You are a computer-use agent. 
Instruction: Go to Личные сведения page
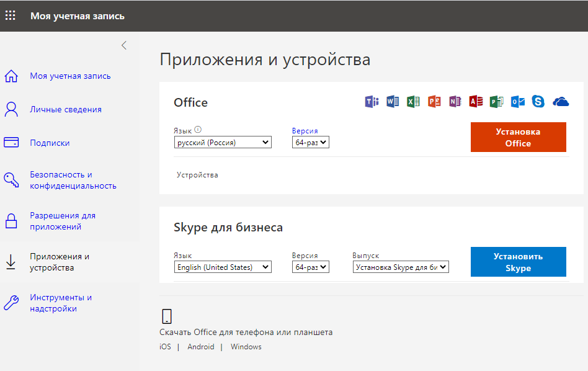[x=66, y=109]
